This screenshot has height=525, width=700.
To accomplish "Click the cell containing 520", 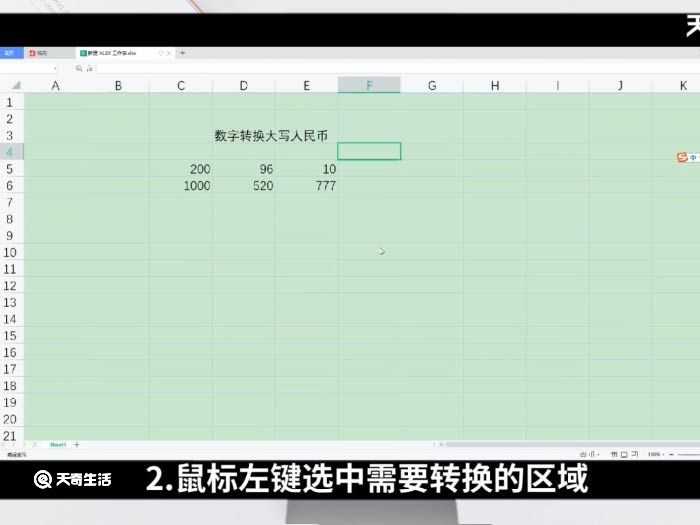I will 244,186.
